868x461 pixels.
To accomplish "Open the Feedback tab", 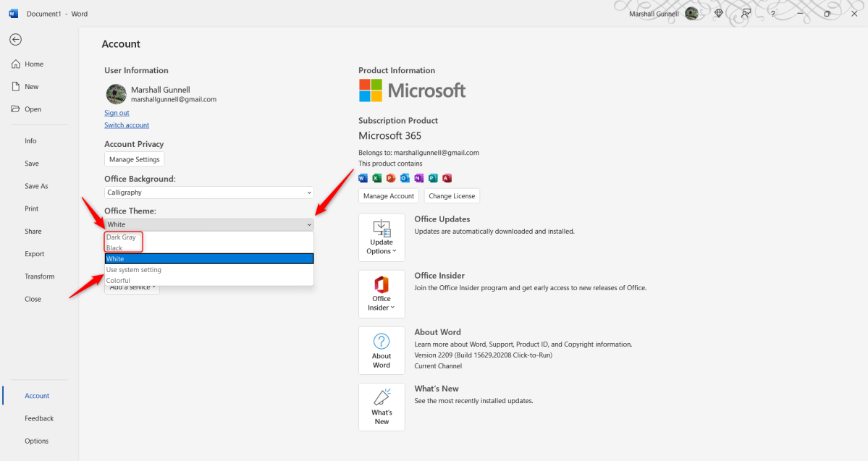I will (39, 418).
